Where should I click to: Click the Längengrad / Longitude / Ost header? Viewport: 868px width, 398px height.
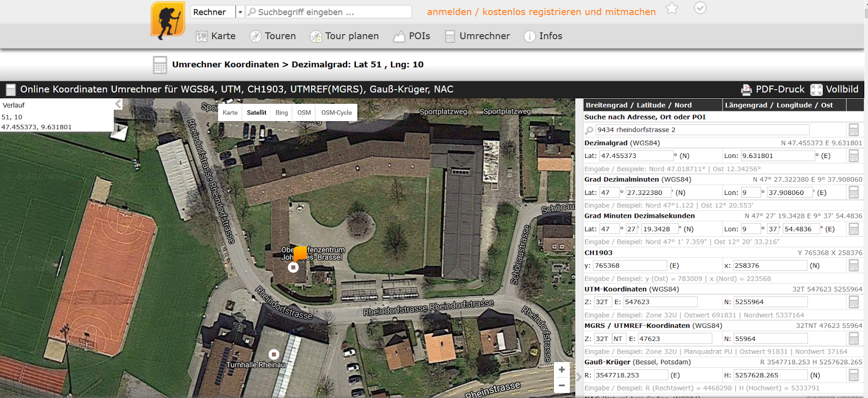pos(785,105)
